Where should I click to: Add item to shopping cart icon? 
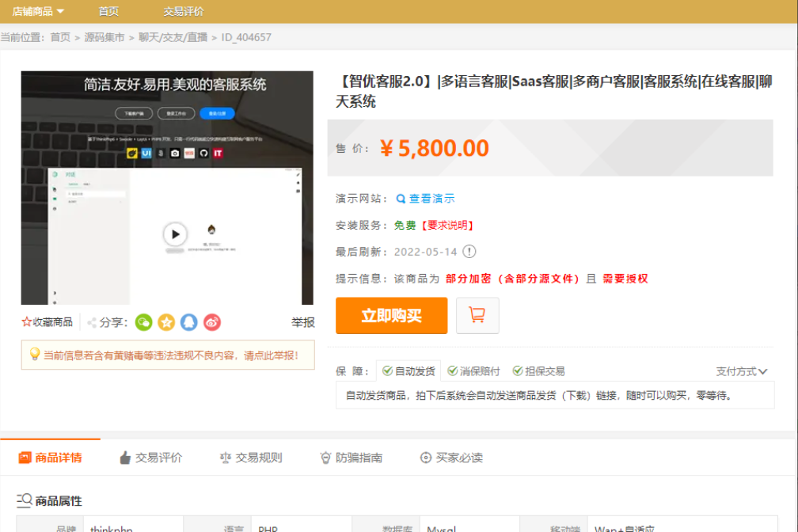point(477,315)
